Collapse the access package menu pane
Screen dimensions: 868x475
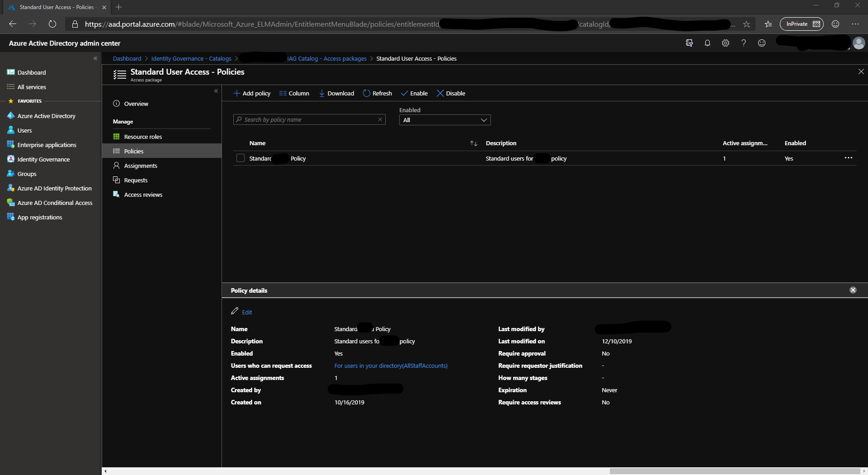216,91
